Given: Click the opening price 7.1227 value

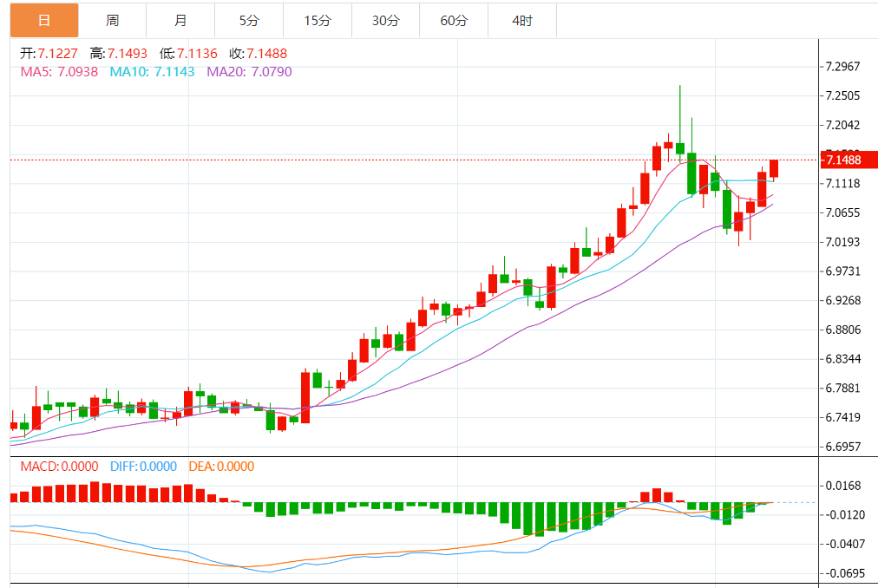Looking at the screenshot, I should pos(57,54).
